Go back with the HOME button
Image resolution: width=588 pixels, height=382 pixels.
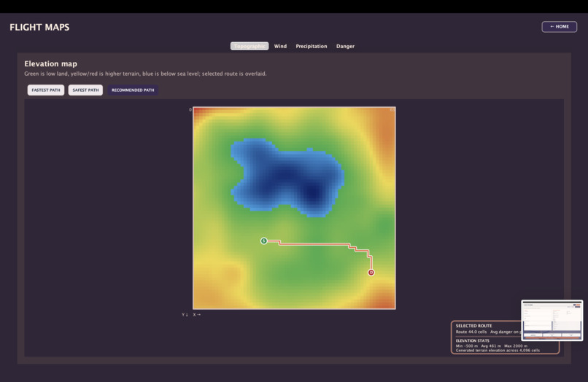[559, 27]
